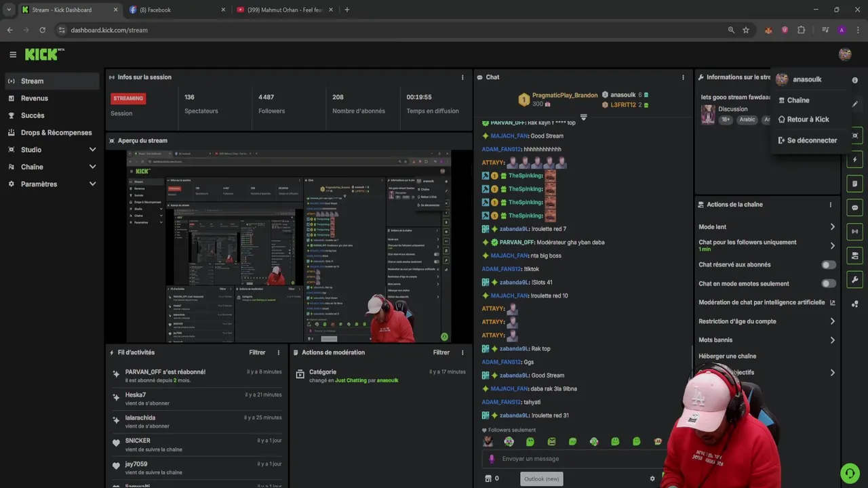The width and height of the screenshot is (868, 488).
Task: Open the Just Chatting category link
Action: (351, 381)
